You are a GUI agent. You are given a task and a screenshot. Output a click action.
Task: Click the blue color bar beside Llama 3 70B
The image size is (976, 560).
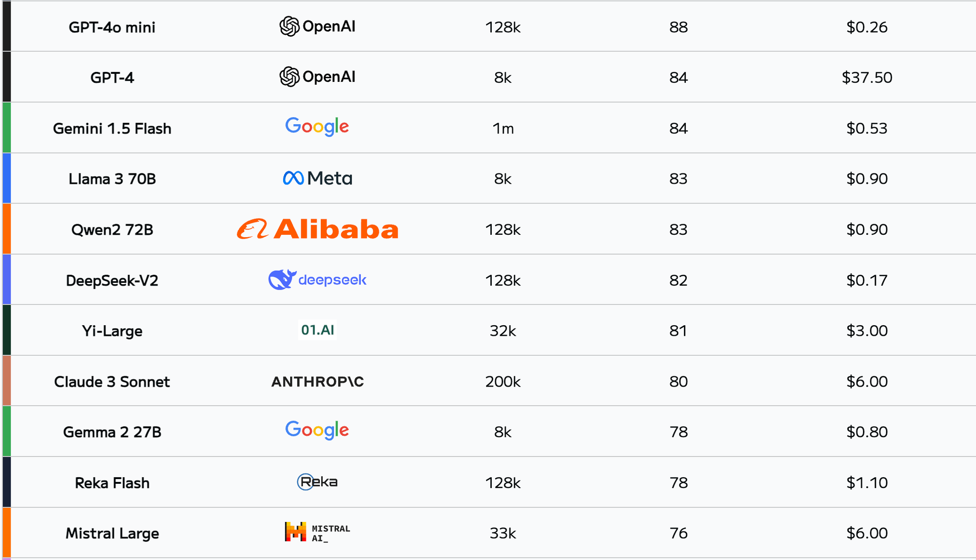(7, 179)
